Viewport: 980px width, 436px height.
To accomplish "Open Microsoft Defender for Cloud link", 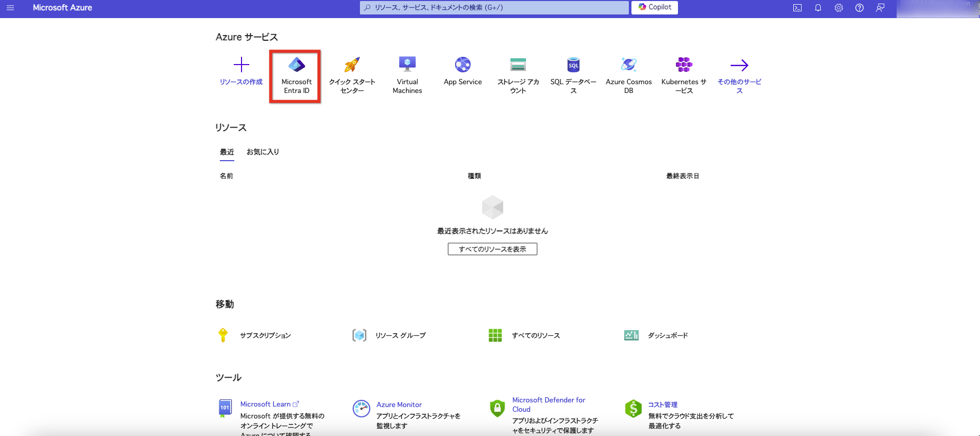I will (549, 404).
